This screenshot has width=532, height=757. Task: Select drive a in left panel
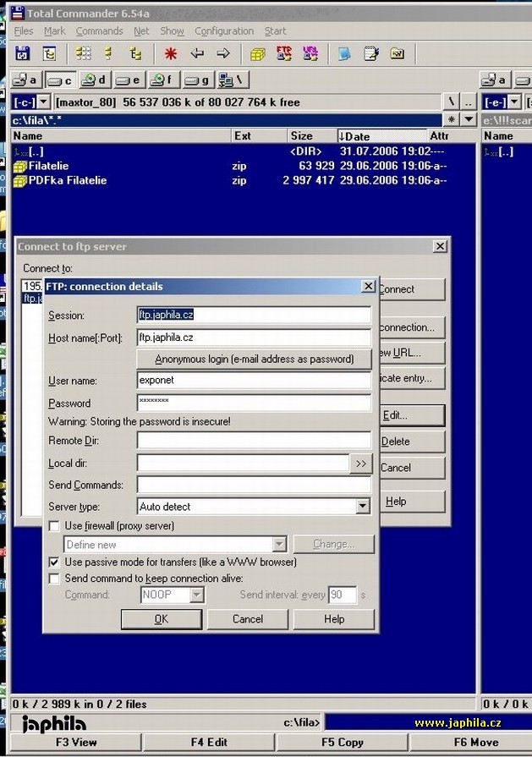coord(25,80)
